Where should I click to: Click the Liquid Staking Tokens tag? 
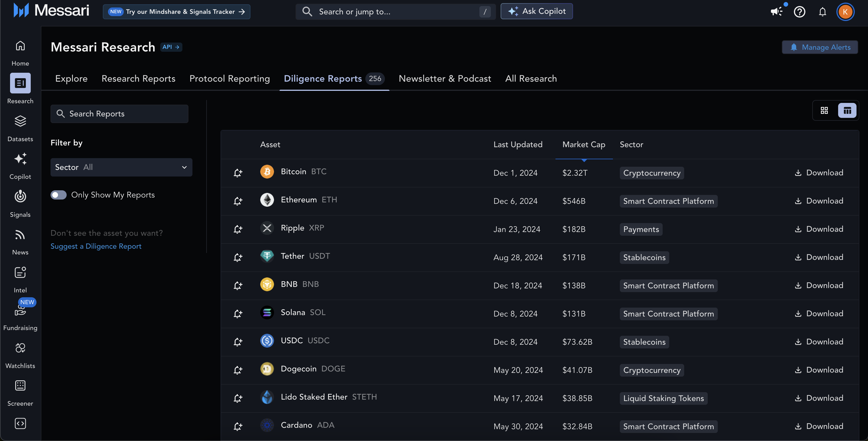pyautogui.click(x=663, y=398)
